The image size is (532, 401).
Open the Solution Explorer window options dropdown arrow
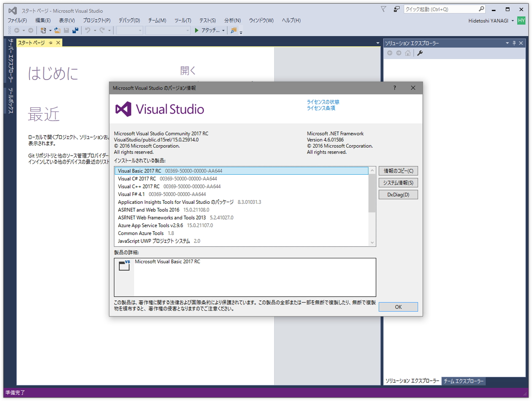(x=507, y=43)
